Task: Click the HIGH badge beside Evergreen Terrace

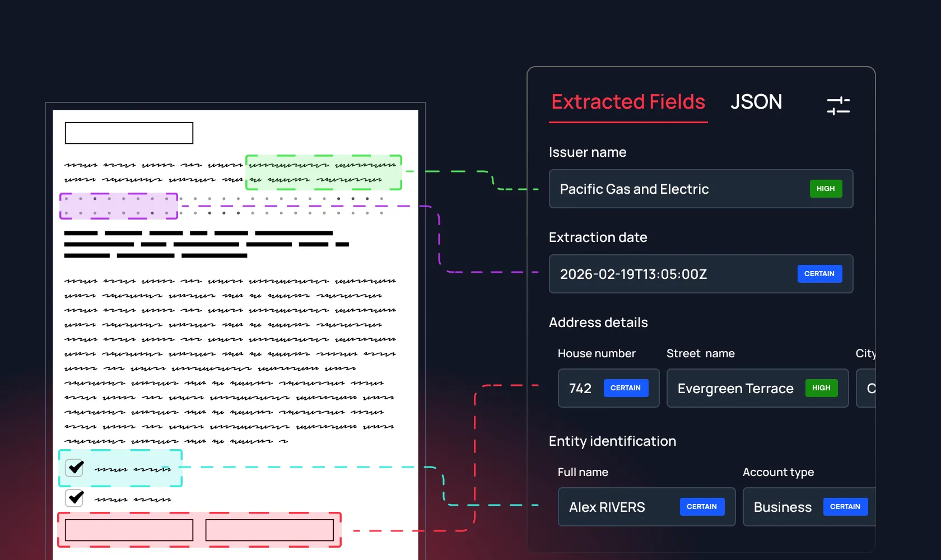Action: tap(821, 388)
